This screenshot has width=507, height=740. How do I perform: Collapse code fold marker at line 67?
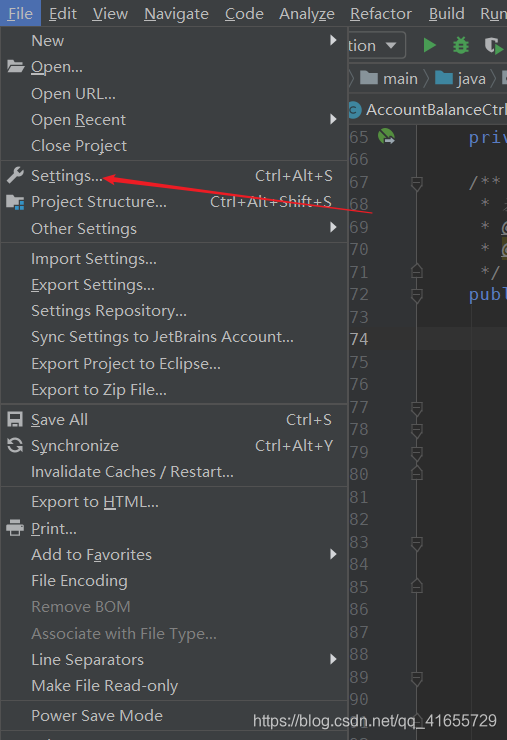[x=416, y=183]
